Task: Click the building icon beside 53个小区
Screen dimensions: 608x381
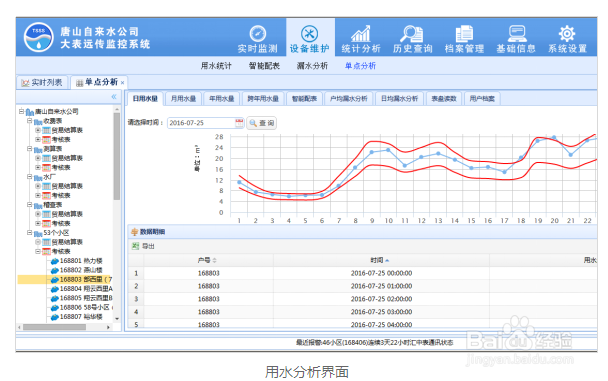Action: [x=38, y=233]
